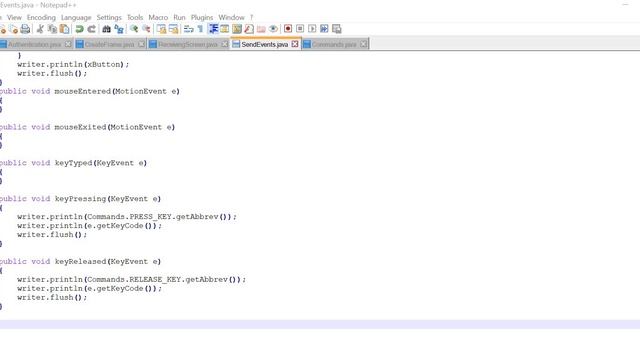The width and height of the screenshot is (640, 360).
Task: Open the ? help menu
Action: click(x=251, y=18)
